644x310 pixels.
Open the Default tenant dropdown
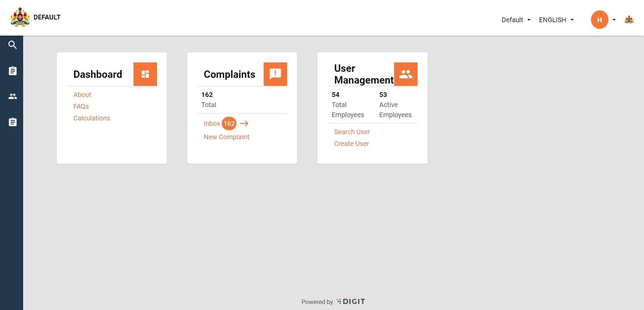516,20
